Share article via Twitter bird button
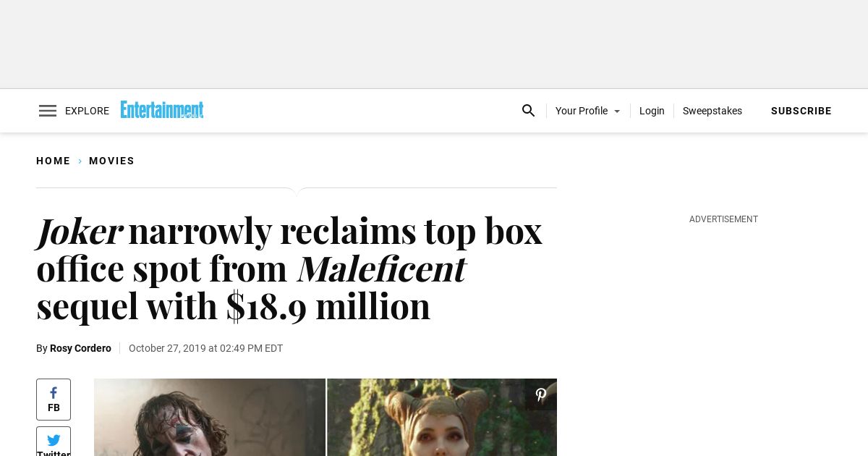The height and width of the screenshot is (456, 868). (x=54, y=442)
